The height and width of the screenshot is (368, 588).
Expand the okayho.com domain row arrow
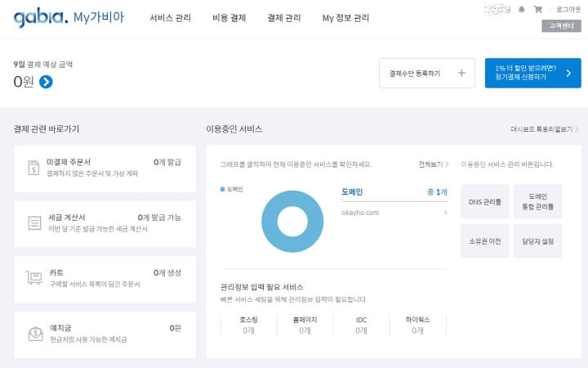coord(445,213)
